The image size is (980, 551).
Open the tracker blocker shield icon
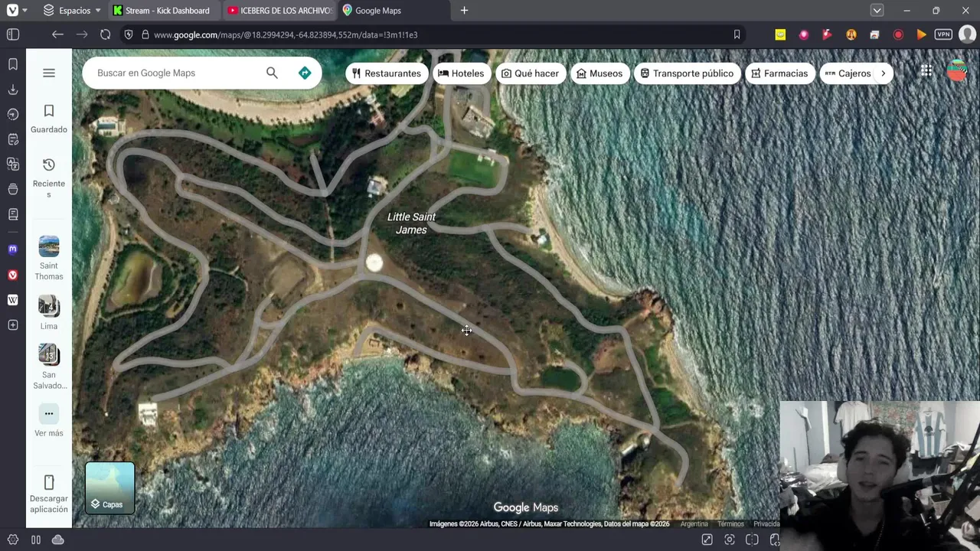pos(129,34)
